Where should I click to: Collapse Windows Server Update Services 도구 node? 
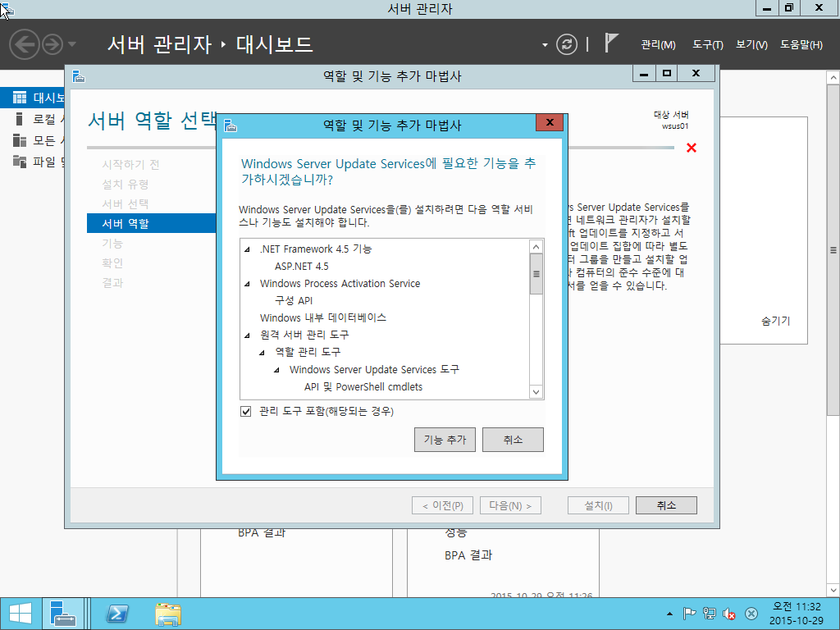[276, 370]
